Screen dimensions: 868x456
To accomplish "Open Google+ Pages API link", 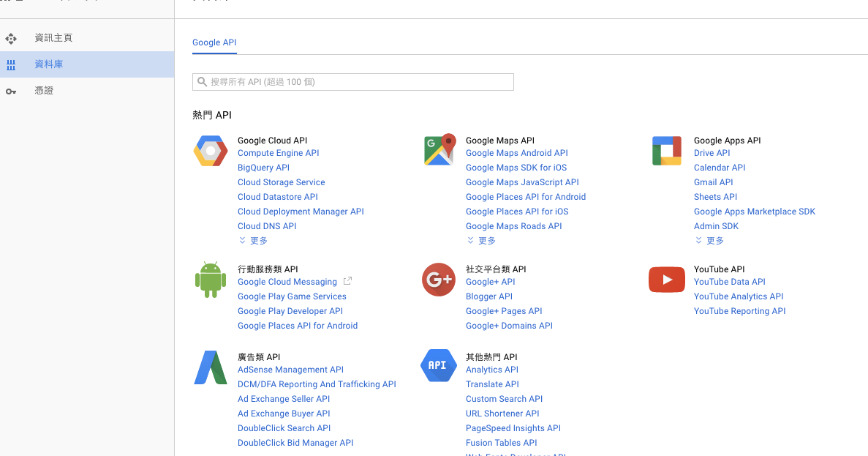I will click(x=504, y=311).
